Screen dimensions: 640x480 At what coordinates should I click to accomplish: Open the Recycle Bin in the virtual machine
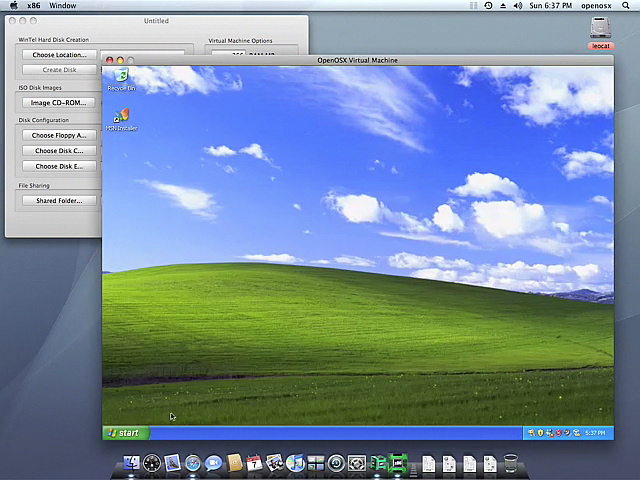pyautogui.click(x=121, y=79)
